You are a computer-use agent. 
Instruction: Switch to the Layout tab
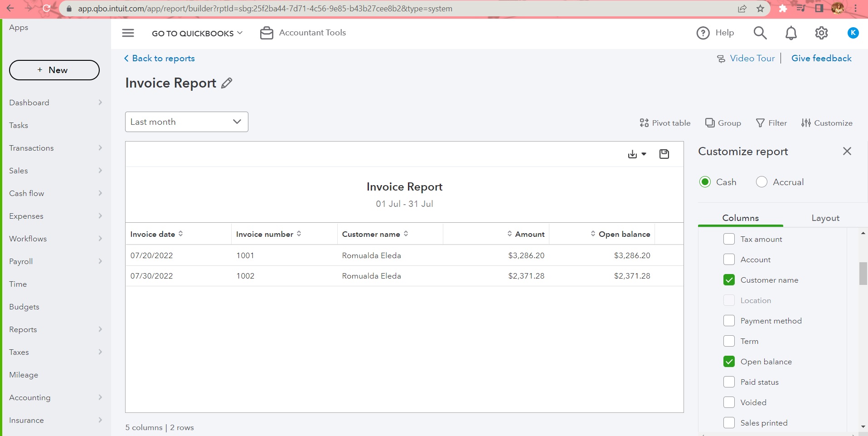(825, 218)
